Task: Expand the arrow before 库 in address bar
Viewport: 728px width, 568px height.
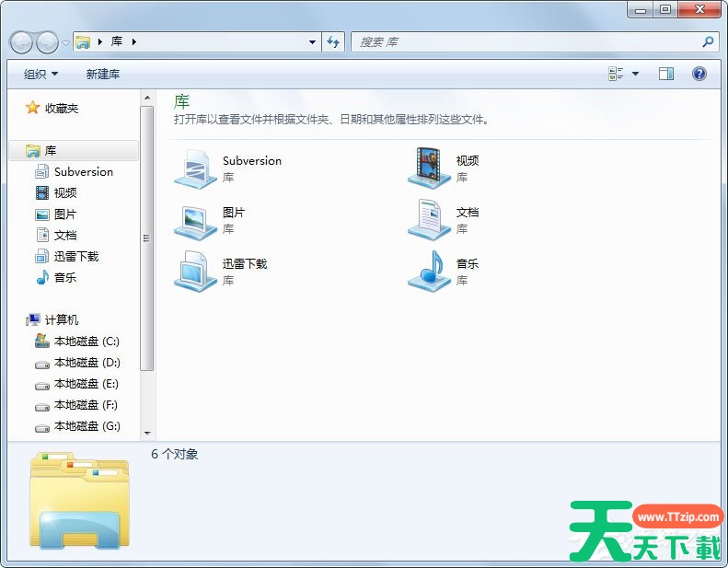Action: [x=99, y=42]
